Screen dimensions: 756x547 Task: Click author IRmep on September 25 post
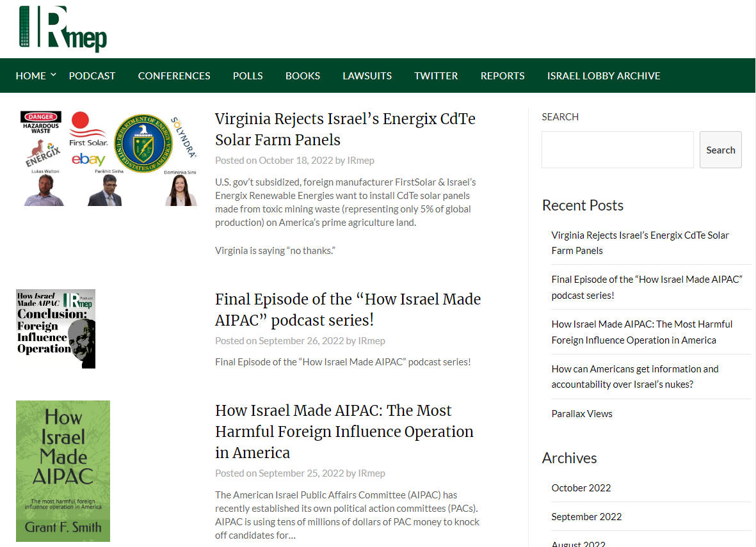[x=372, y=473]
